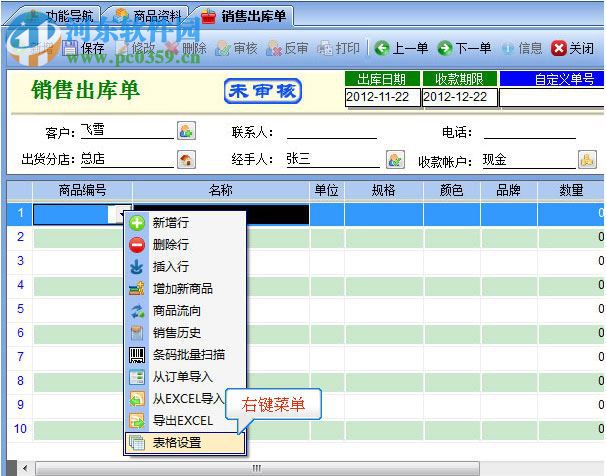
Task: Click the Modify (修改) toolbar button
Action: (x=136, y=48)
